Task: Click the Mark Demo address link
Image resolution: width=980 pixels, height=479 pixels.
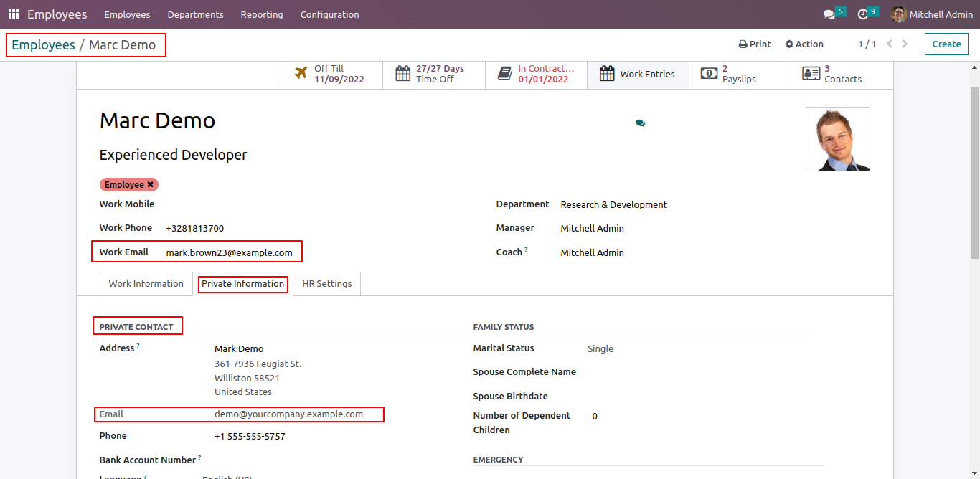Action: [239, 349]
